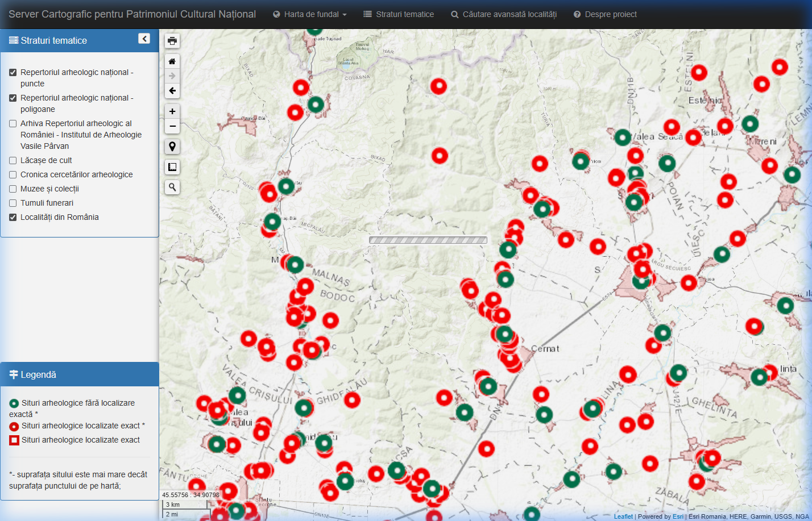
Task: Activate the location marker tool
Action: tap(172, 147)
